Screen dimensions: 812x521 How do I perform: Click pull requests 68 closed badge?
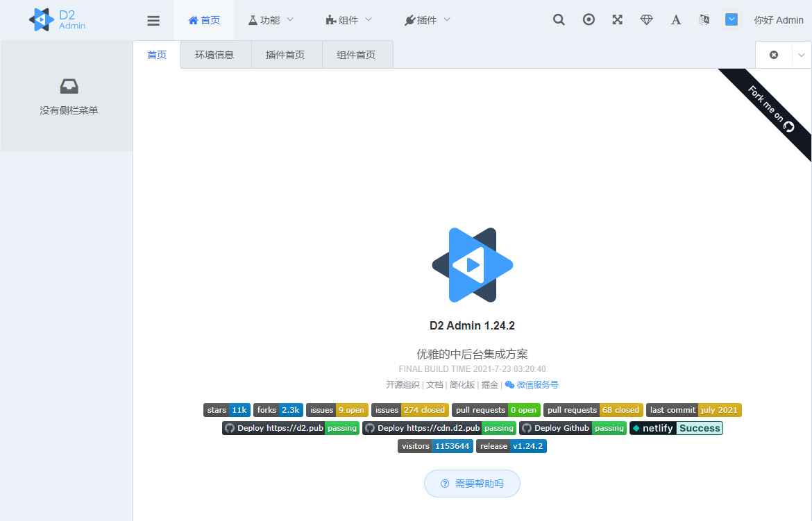point(593,410)
